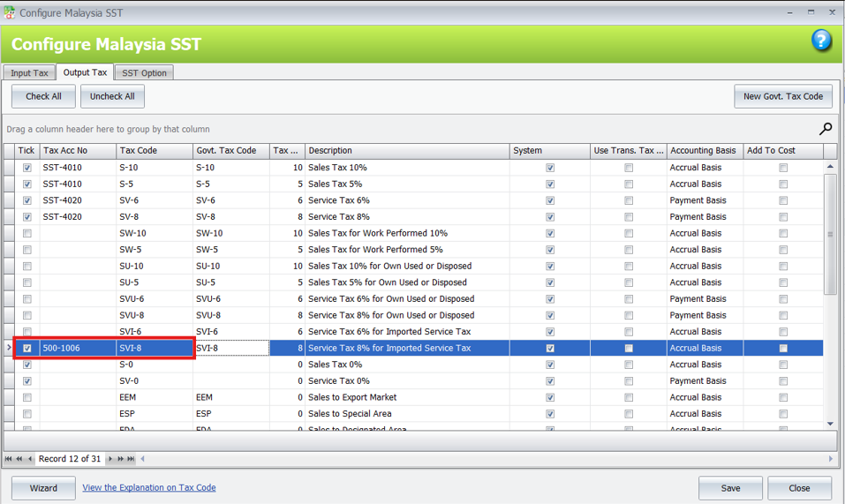Click the Add To Cost column header
845x504 pixels.
coord(783,151)
